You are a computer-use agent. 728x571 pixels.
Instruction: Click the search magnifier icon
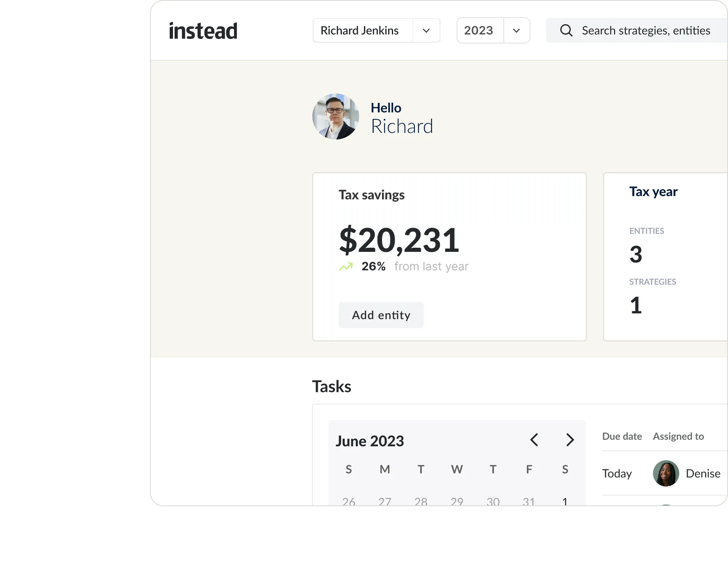tap(566, 30)
